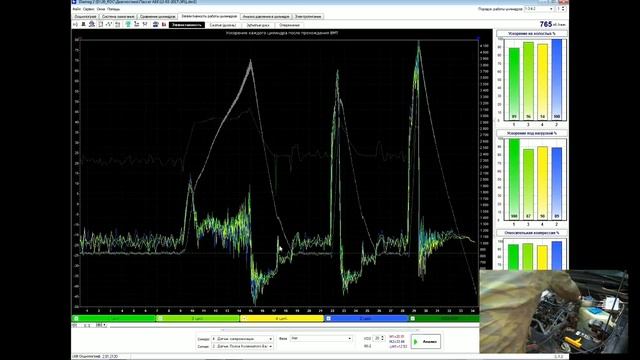Screen dimensions: 640x360
Task: Open the Анализ давления в цилиндре tab
Action: (x=266, y=17)
